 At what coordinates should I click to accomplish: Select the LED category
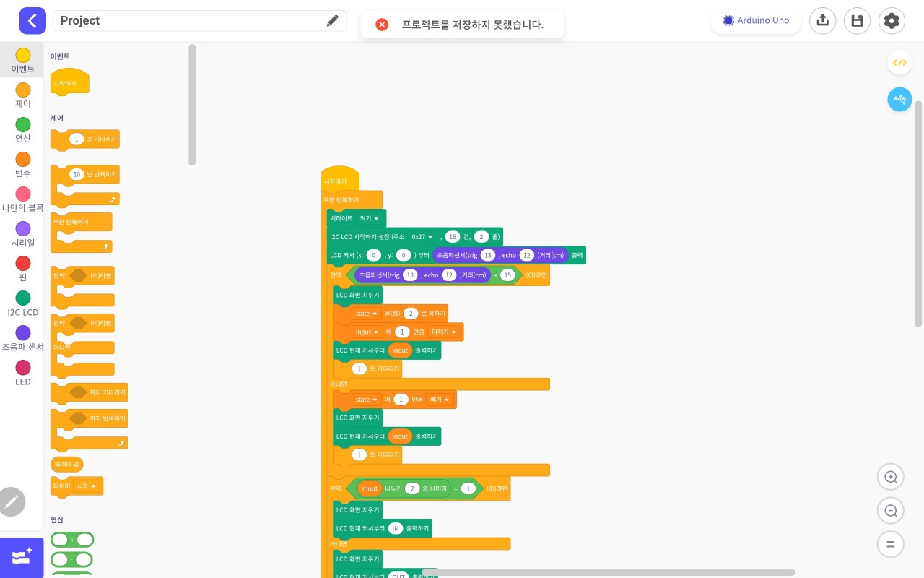click(22, 373)
